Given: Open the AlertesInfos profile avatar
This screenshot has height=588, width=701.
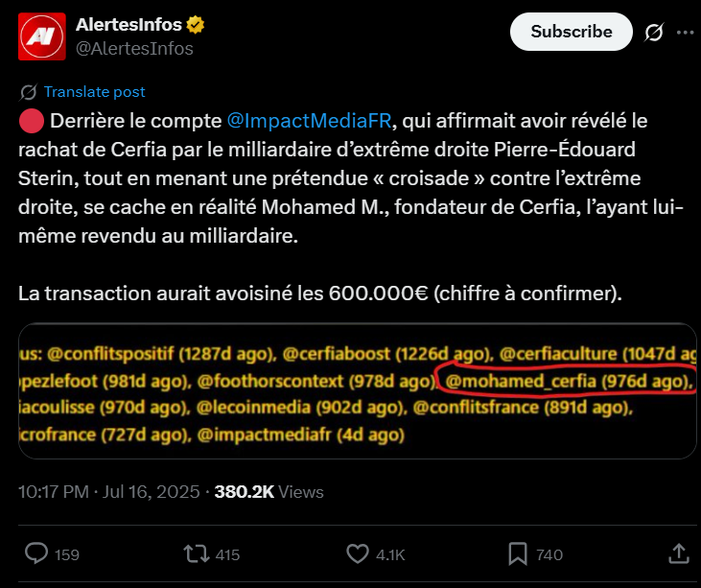Looking at the screenshot, I should pos(42,36).
